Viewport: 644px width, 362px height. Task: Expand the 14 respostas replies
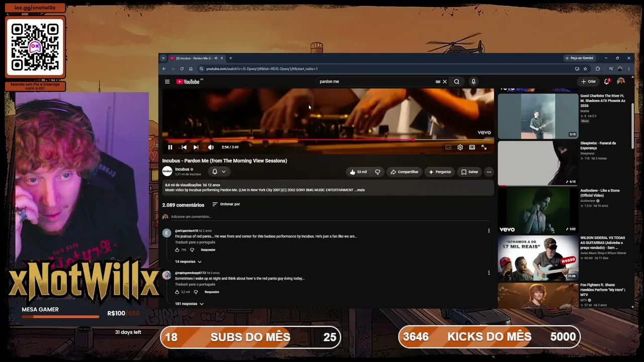pos(188,261)
